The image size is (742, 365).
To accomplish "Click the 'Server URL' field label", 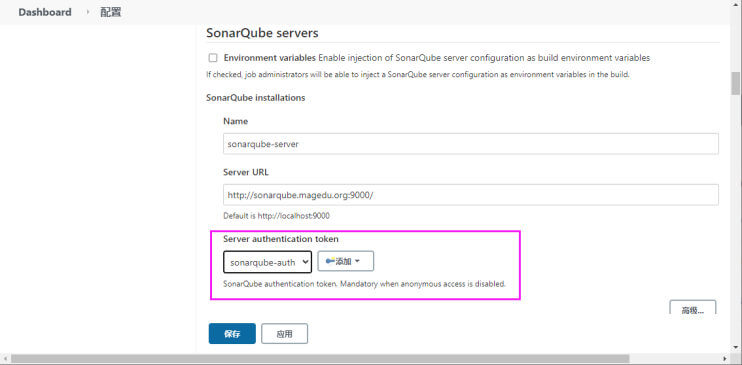I will click(246, 172).
